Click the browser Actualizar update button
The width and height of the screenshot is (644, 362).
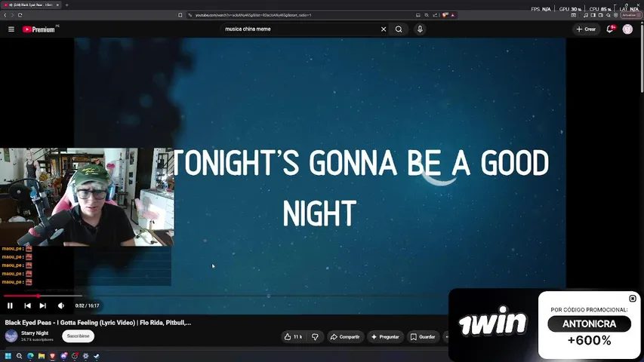point(631,15)
